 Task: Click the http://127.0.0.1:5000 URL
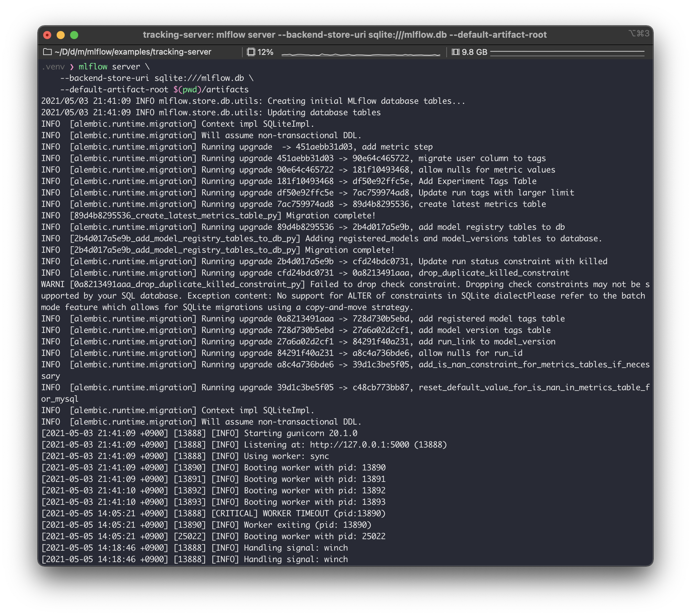coord(359,445)
